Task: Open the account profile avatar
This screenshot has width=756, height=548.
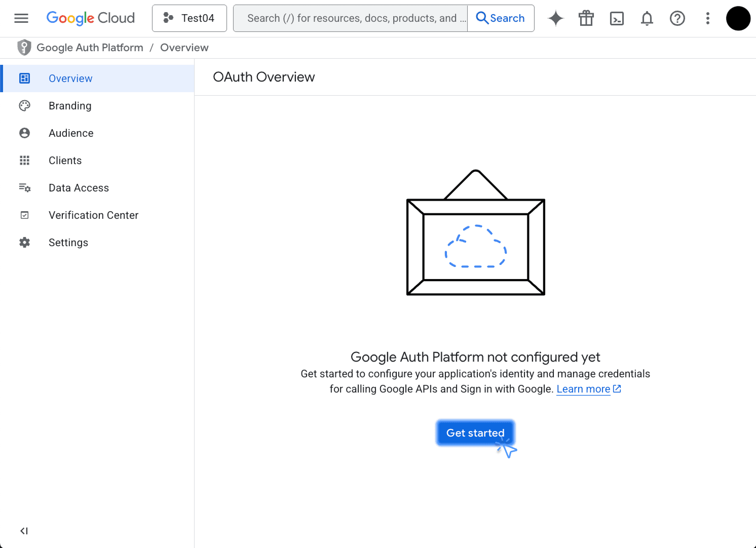Action: [738, 18]
